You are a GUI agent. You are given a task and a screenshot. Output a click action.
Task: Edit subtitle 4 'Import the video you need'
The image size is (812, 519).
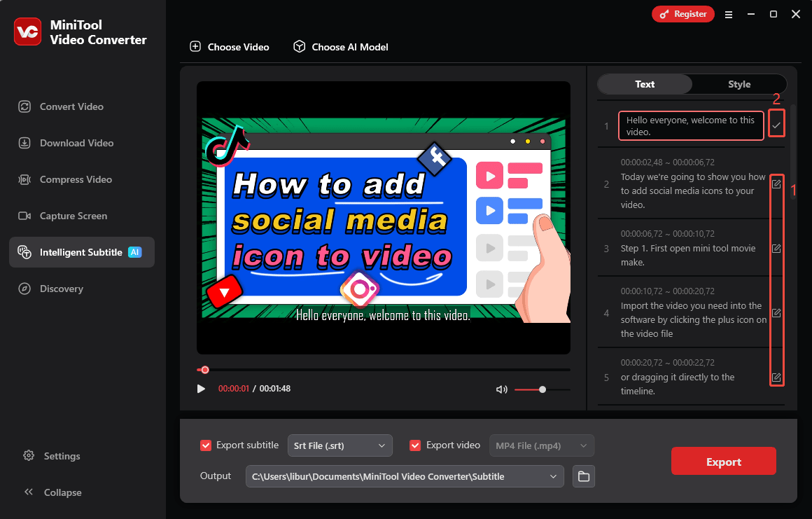776,313
